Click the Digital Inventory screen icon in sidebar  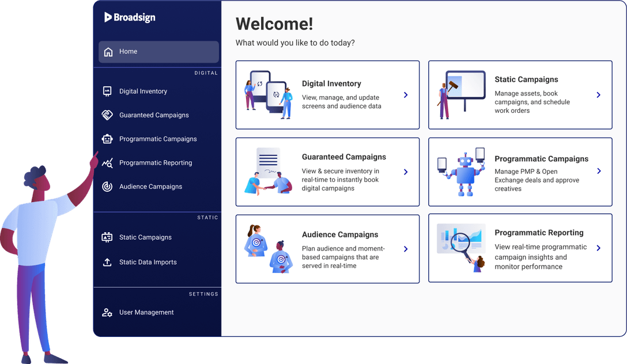tap(107, 91)
